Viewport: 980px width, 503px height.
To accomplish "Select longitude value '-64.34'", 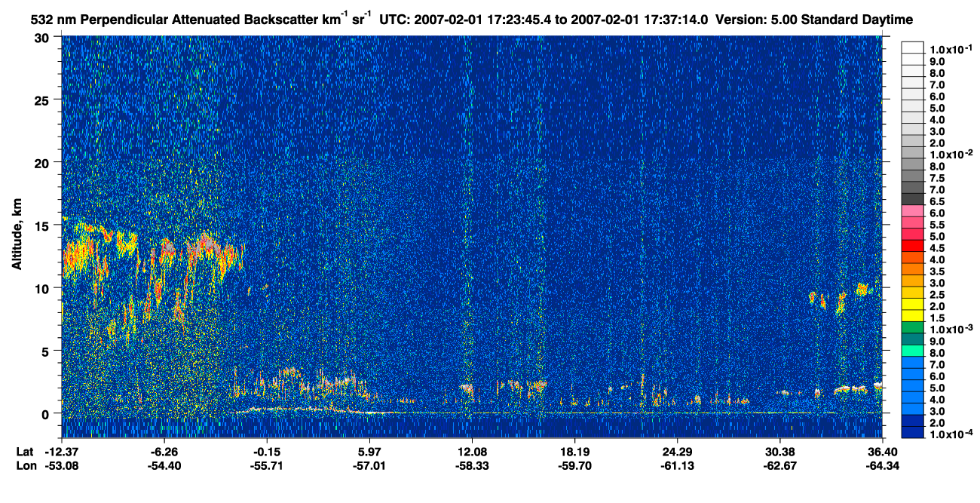I will coord(882,466).
